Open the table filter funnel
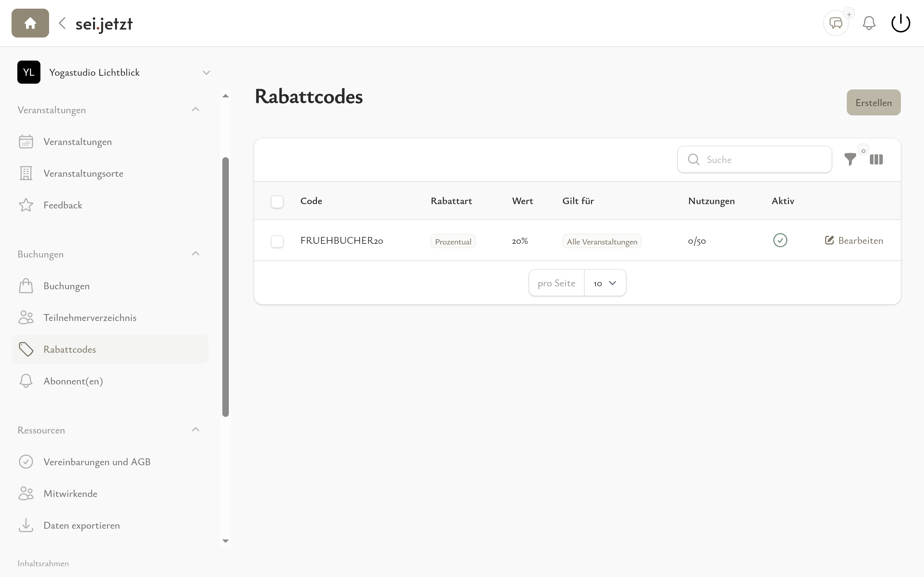Viewport: 924px width, 577px height. pyautogui.click(x=850, y=159)
